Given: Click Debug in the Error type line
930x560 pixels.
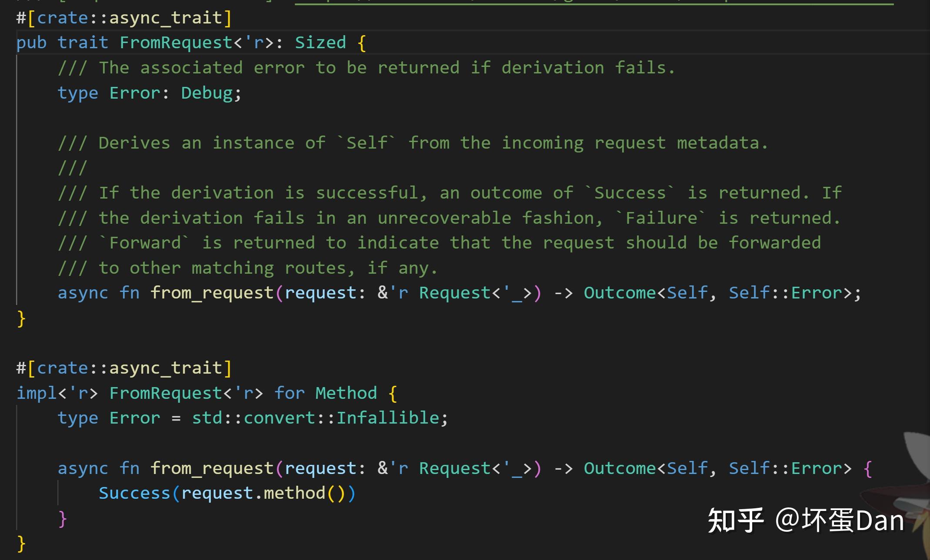Looking at the screenshot, I should tap(207, 93).
